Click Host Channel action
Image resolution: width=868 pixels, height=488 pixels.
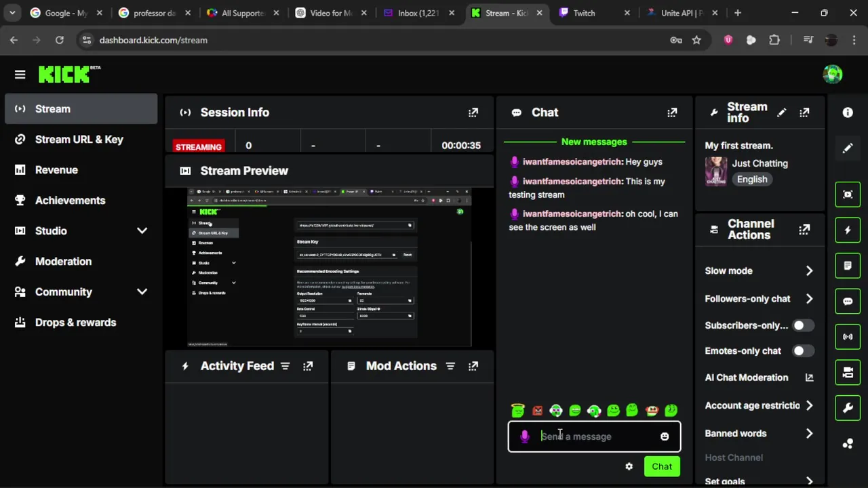[734, 457]
